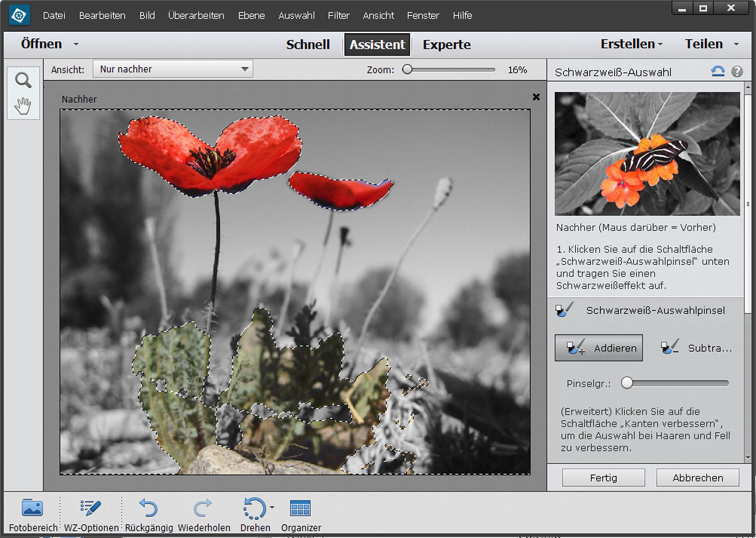
Task: Open the Fotobereich photo bin
Action: click(33, 508)
